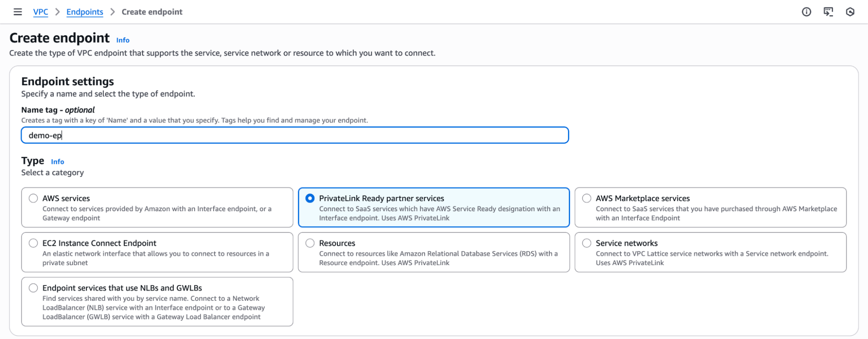Open the CloudShell monitor icon
Image resolution: width=868 pixels, height=339 pixels.
[828, 12]
